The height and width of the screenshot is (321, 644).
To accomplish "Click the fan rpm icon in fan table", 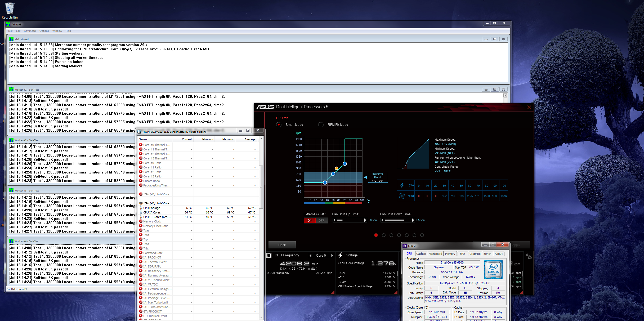I will click(402, 196).
